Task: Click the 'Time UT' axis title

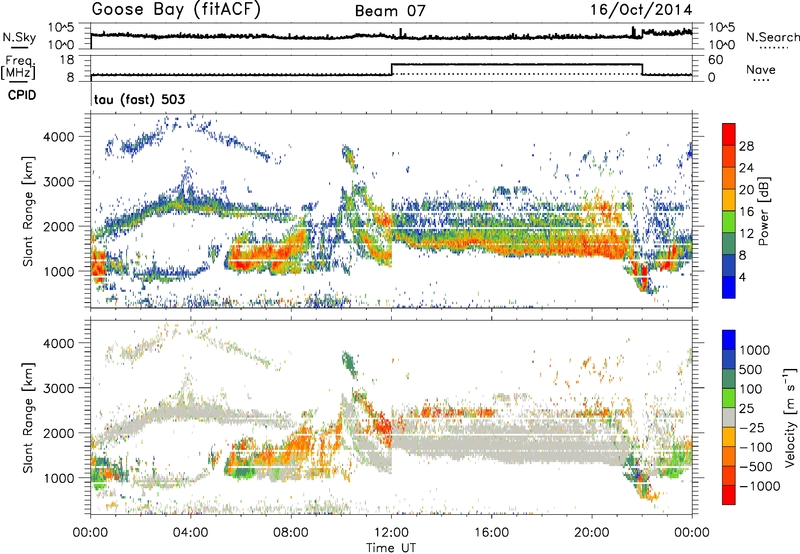Action: tap(391, 548)
